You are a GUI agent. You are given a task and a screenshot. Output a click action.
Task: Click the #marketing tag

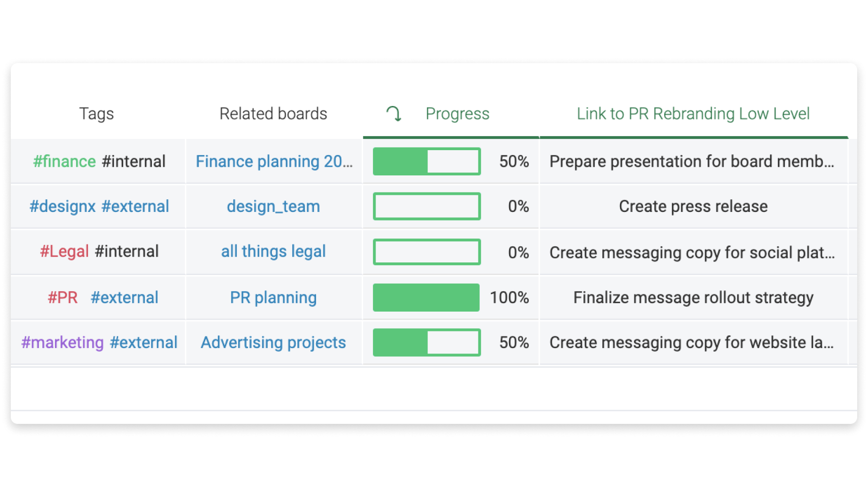coord(63,343)
